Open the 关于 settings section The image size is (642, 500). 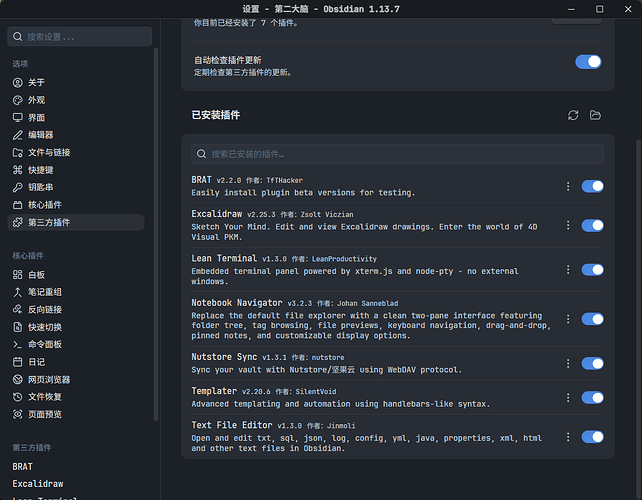[x=76, y=83]
